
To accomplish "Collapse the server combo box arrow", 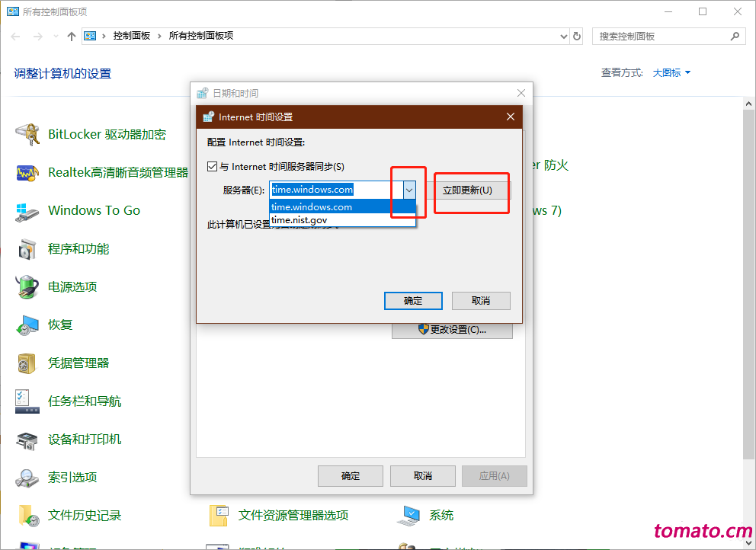I will pos(409,190).
